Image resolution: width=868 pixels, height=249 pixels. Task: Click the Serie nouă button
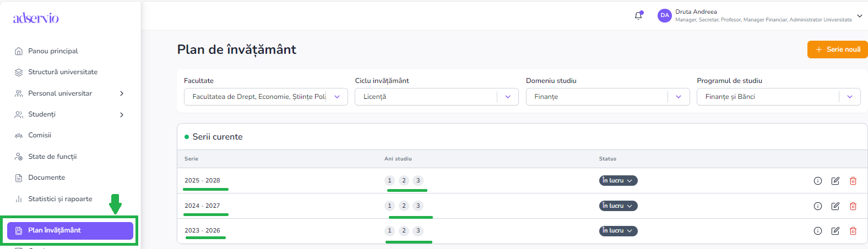click(x=837, y=49)
